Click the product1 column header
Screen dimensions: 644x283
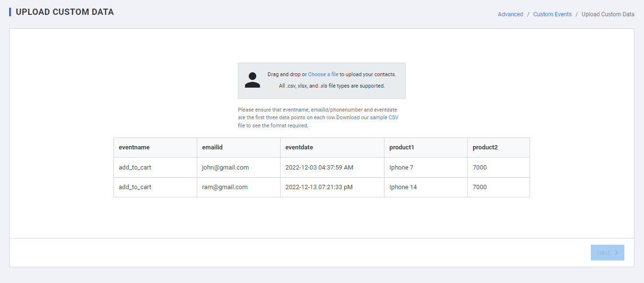point(401,147)
